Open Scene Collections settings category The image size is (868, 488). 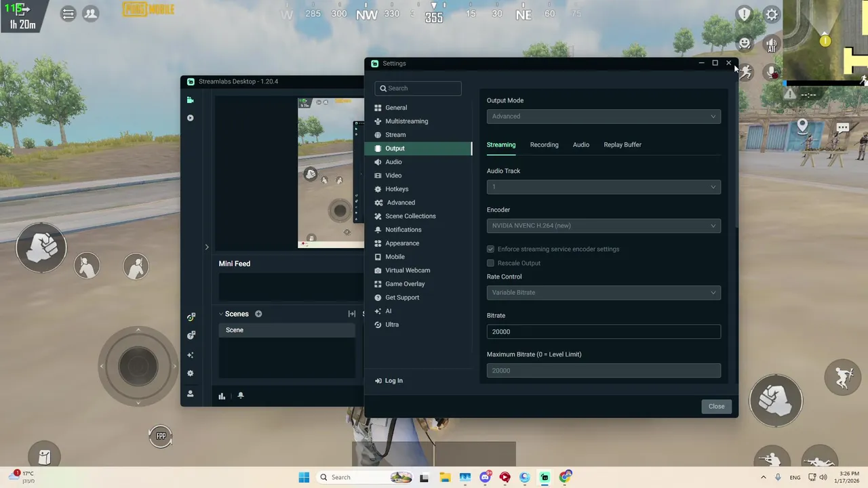tap(418, 216)
